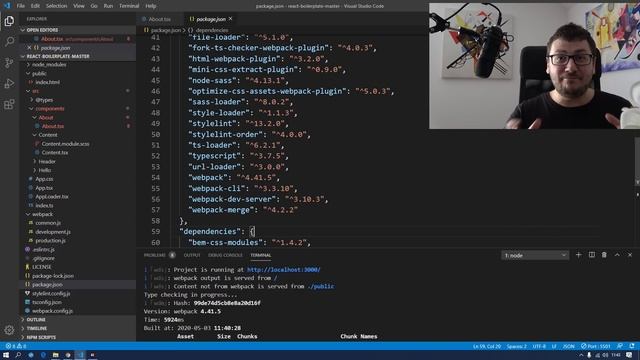Image resolution: width=640 pixels, height=360 pixels.
Task: Open the Extensions view
Action: pyautogui.click(x=9, y=104)
